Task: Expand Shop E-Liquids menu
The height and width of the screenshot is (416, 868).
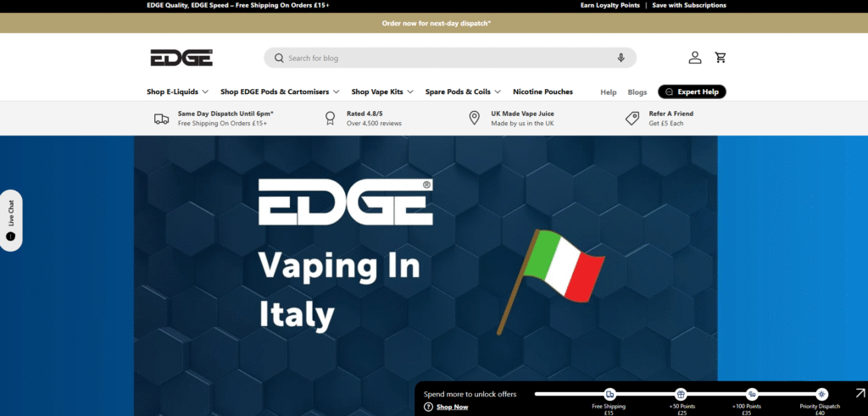Action: 178,92
